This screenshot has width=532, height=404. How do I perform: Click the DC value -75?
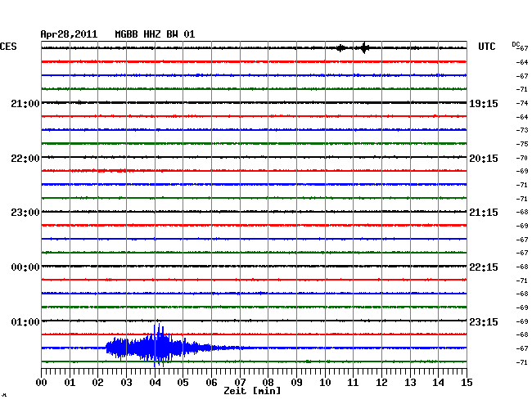522,144
